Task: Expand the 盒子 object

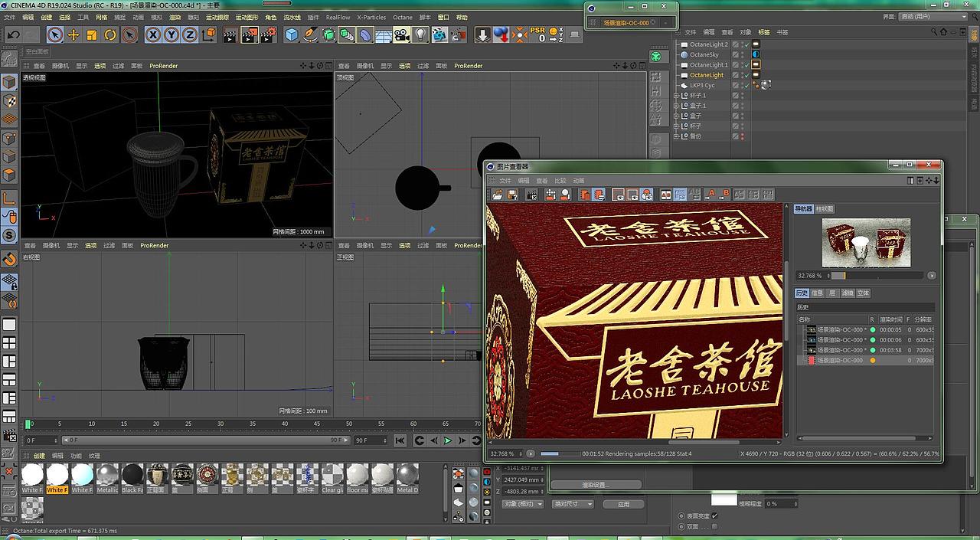Action: [x=676, y=116]
